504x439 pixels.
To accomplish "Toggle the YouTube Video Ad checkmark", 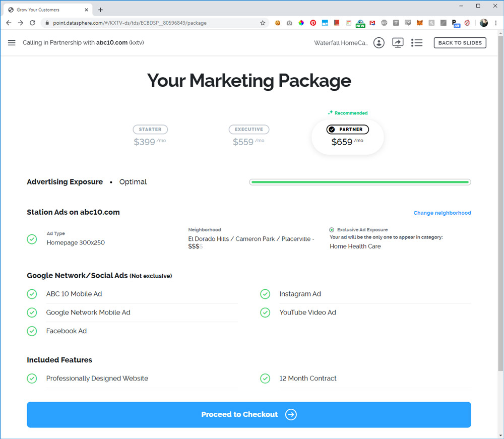I will click(x=265, y=312).
